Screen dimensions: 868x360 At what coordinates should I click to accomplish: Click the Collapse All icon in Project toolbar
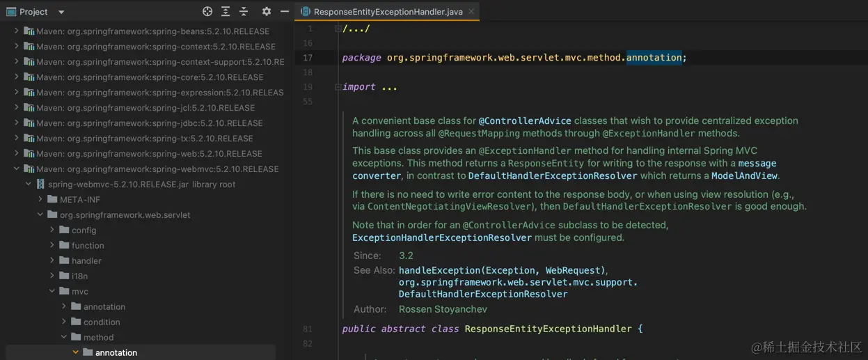click(244, 11)
